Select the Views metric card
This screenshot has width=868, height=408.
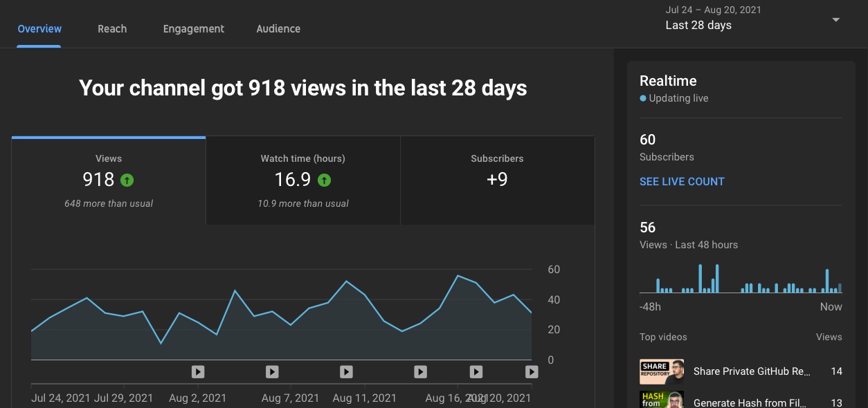tap(109, 180)
